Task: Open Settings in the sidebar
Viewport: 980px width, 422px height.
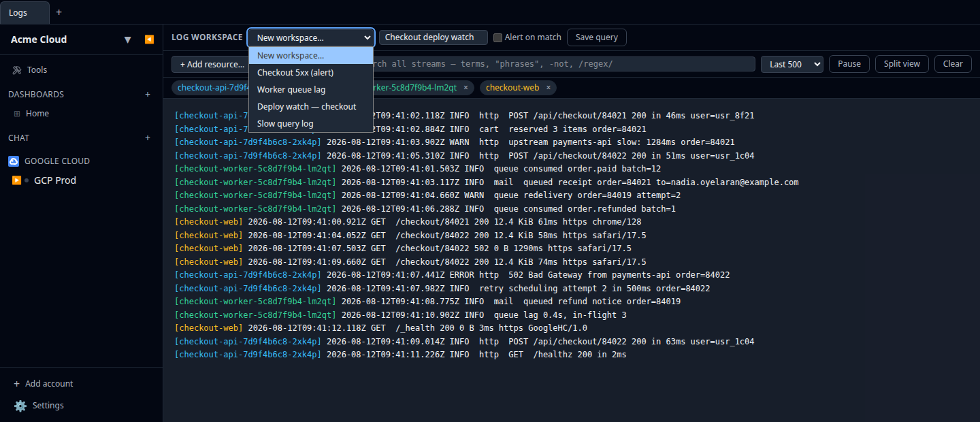Action: (48, 406)
